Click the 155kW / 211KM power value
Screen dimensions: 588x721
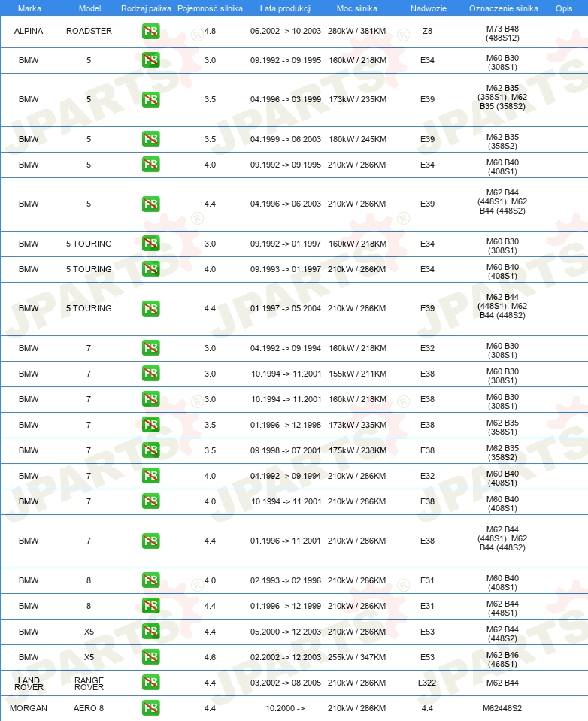tap(357, 374)
